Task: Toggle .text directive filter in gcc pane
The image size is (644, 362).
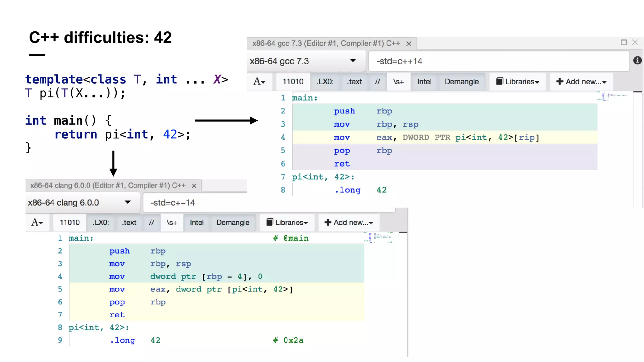Action: tap(354, 82)
